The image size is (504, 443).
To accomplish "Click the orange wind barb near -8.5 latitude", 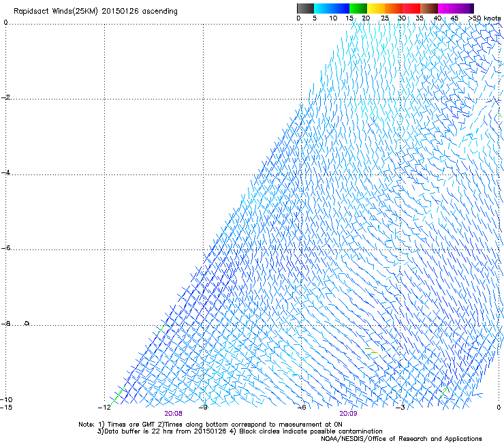I will (x=373, y=351).
